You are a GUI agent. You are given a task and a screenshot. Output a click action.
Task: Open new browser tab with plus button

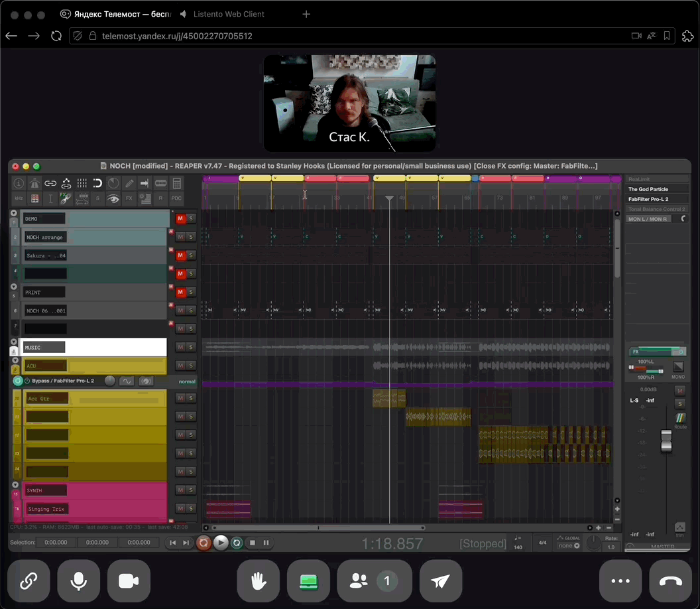pyautogui.click(x=306, y=14)
